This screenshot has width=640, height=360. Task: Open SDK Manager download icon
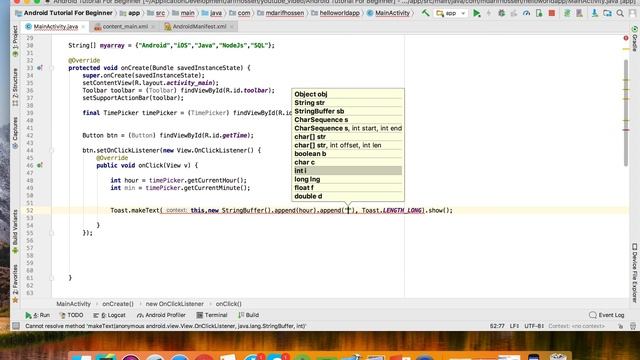point(595,13)
